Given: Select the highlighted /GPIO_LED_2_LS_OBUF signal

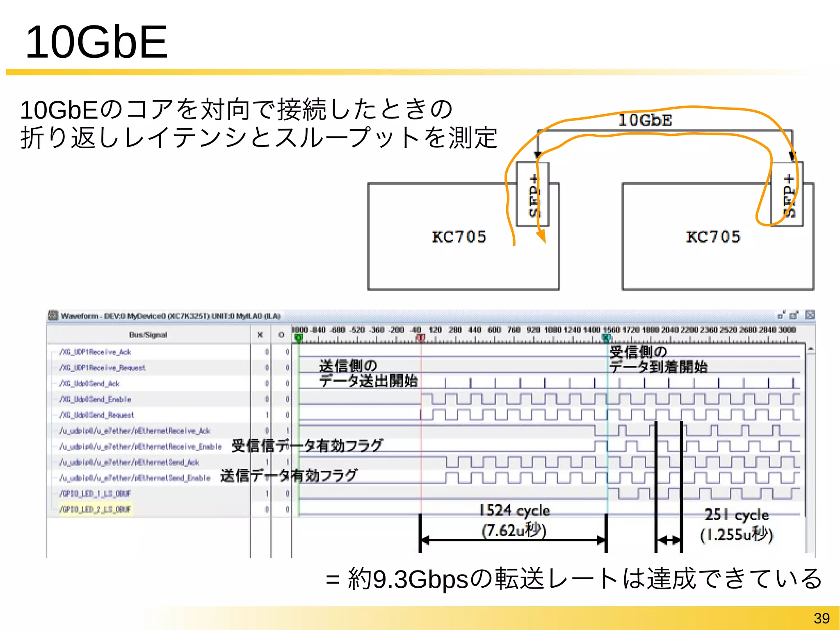Looking at the screenshot, I should point(96,509).
